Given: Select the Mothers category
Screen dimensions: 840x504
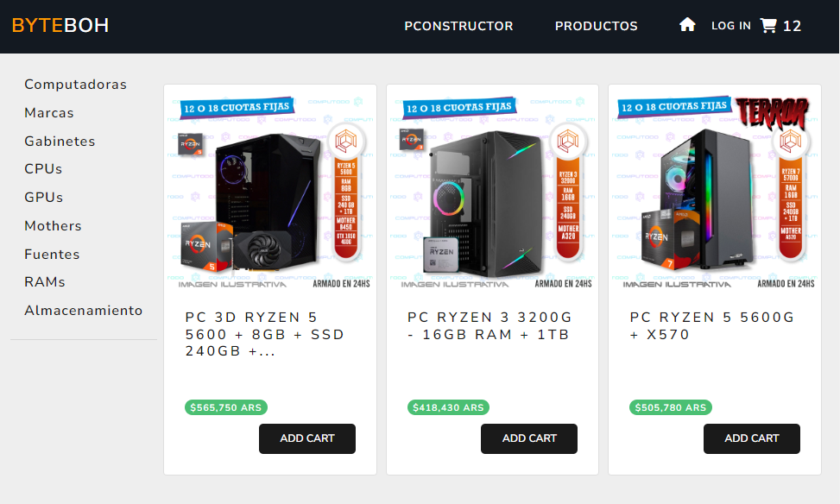Looking at the screenshot, I should [x=53, y=225].
